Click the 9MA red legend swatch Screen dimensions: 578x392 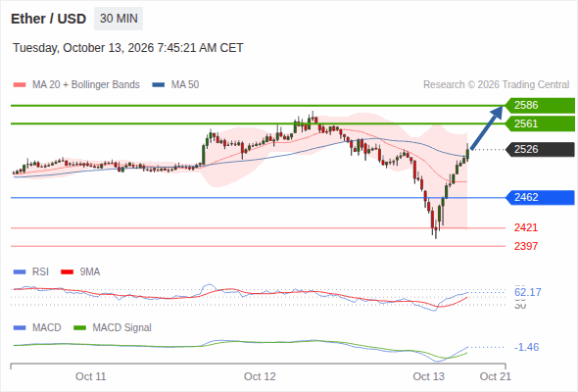(67, 272)
